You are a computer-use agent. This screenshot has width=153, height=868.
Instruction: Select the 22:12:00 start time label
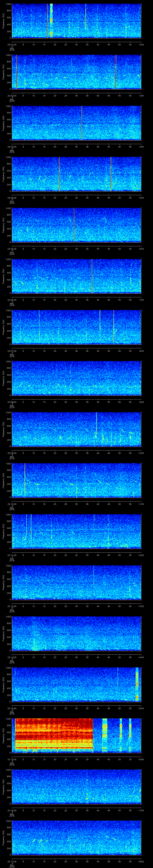click(12, 606)
